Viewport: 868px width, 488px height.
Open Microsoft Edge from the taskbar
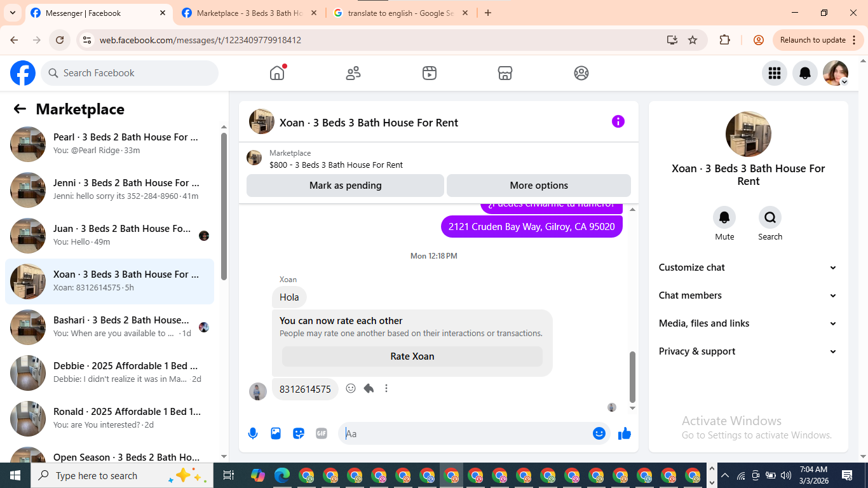[282, 475]
